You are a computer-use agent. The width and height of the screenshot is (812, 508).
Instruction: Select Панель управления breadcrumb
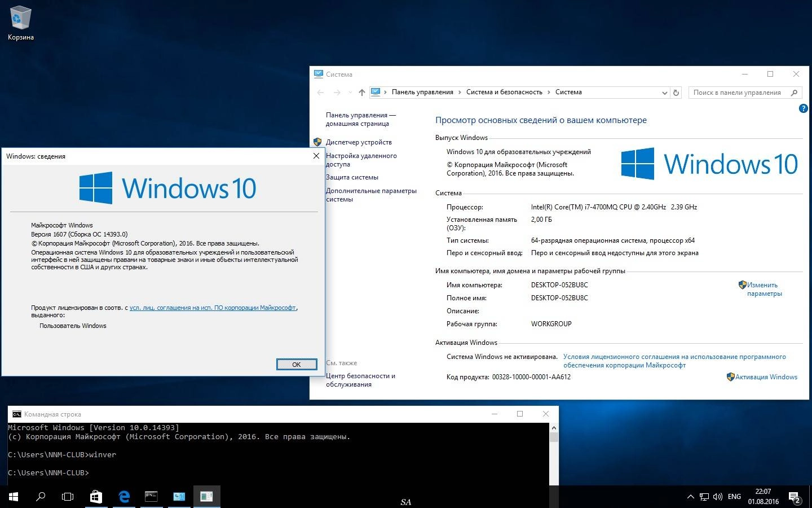coord(422,92)
